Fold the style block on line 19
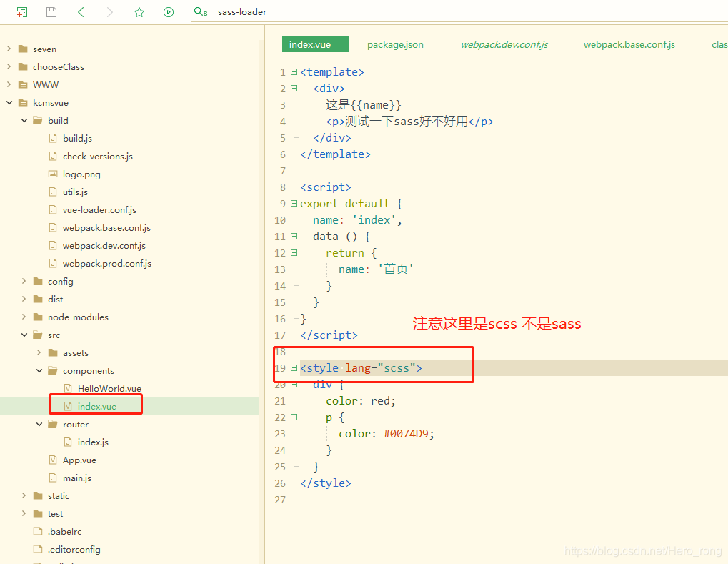 [294, 368]
